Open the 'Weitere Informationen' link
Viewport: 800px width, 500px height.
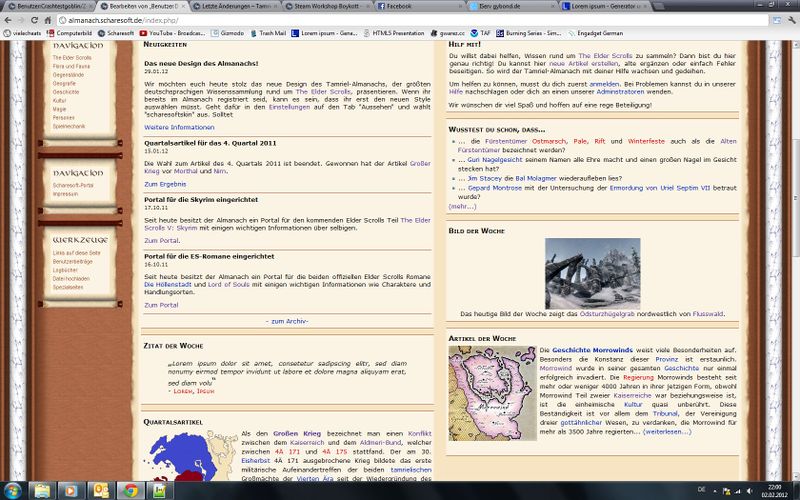179,128
